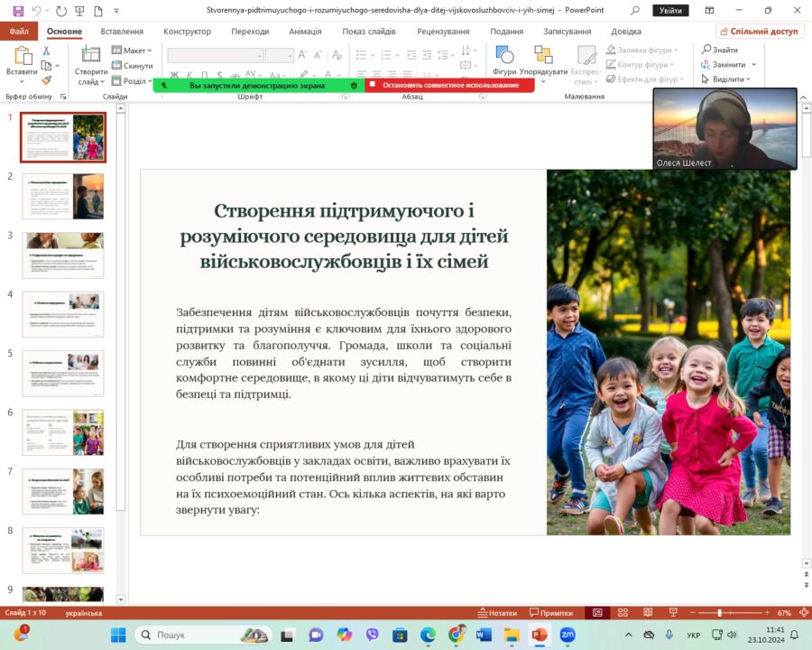Toggle Нотатки notes pane
Viewport: 812px width, 650px height.
(x=497, y=613)
